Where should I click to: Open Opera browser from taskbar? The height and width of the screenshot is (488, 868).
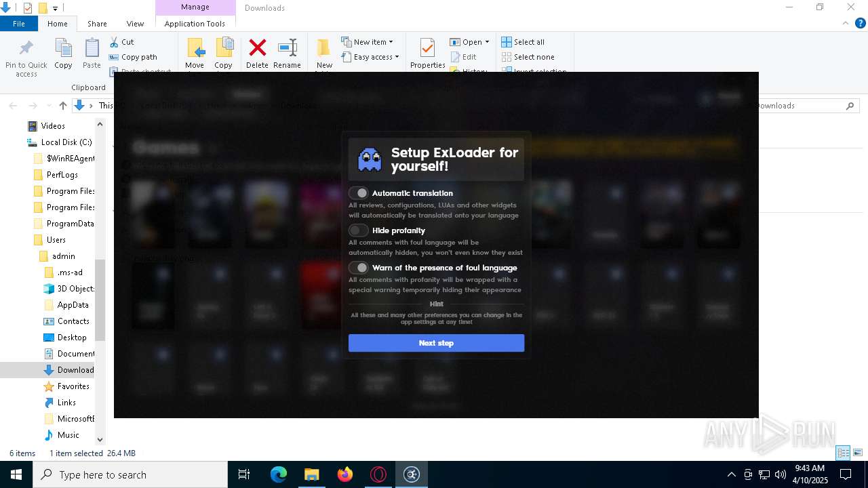coord(378,474)
